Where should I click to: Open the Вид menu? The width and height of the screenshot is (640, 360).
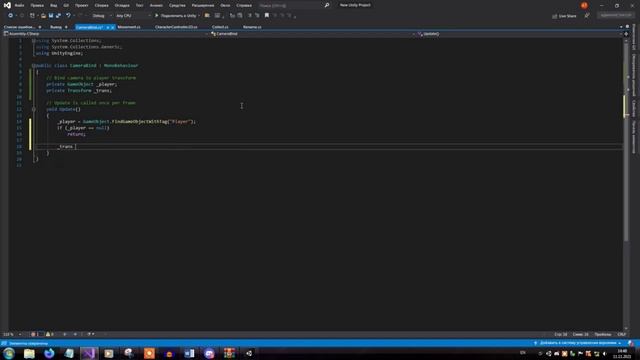click(x=53, y=6)
